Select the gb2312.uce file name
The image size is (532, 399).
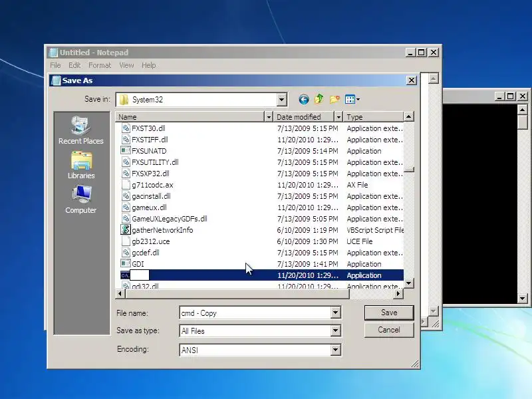151,241
